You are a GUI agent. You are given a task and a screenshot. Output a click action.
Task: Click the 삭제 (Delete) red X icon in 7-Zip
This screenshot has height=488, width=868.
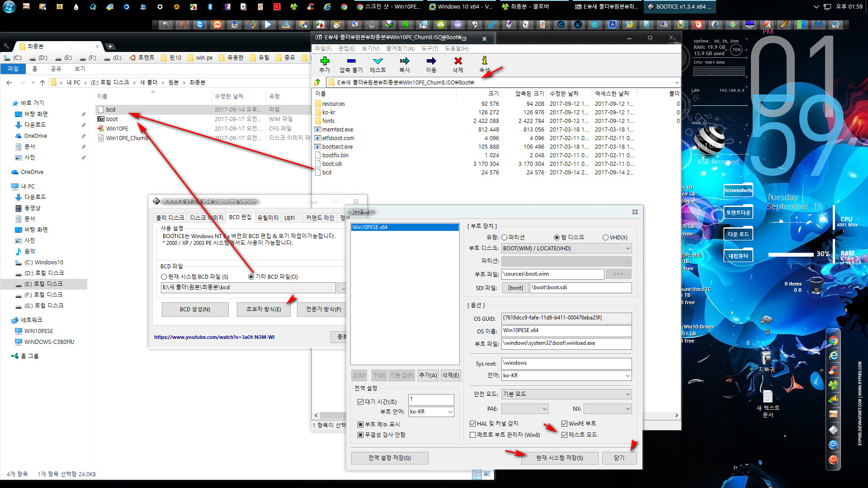click(x=458, y=61)
